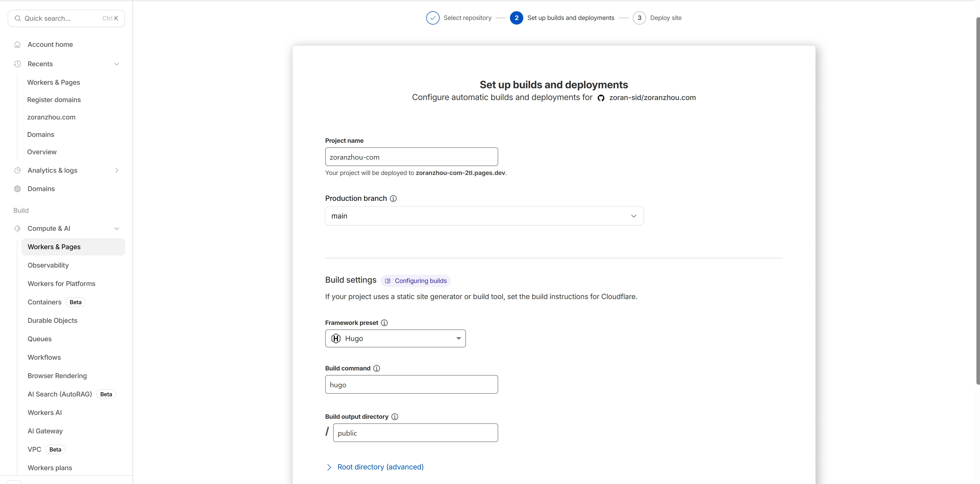Viewport: 980px width, 484px height.
Task: Open the Framework preset dropdown arrow
Action: pyautogui.click(x=459, y=338)
